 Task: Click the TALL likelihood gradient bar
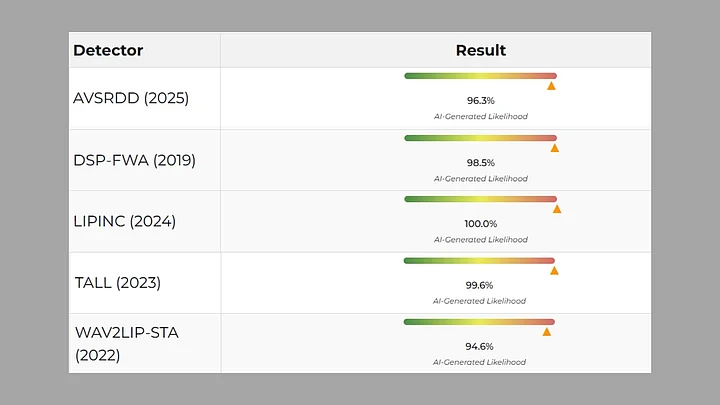(479, 261)
